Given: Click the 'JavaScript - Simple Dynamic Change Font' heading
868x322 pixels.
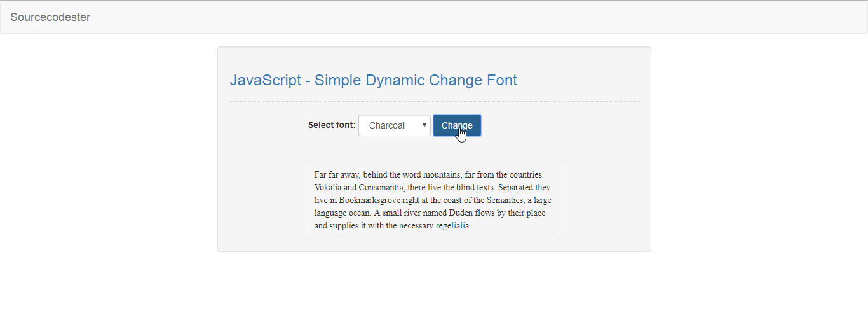Looking at the screenshot, I should coord(373,80).
